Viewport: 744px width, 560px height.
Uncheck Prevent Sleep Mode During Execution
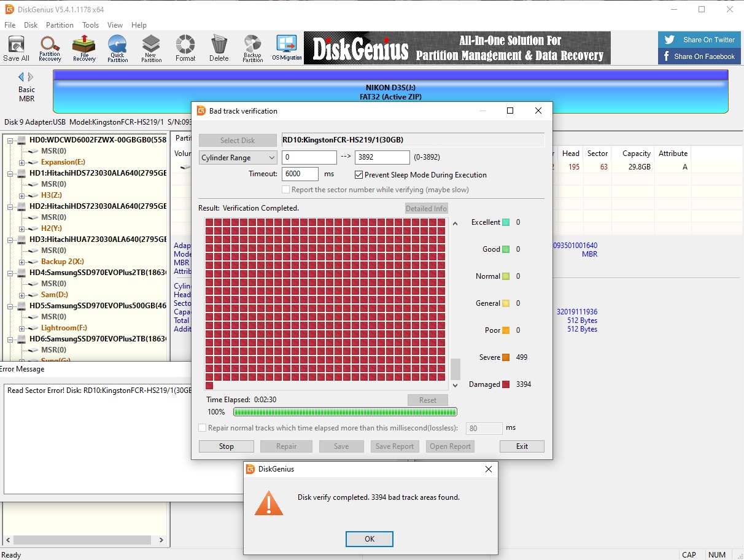(359, 175)
